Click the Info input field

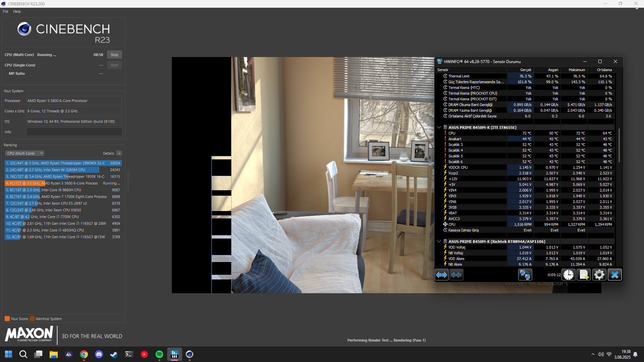click(74, 132)
